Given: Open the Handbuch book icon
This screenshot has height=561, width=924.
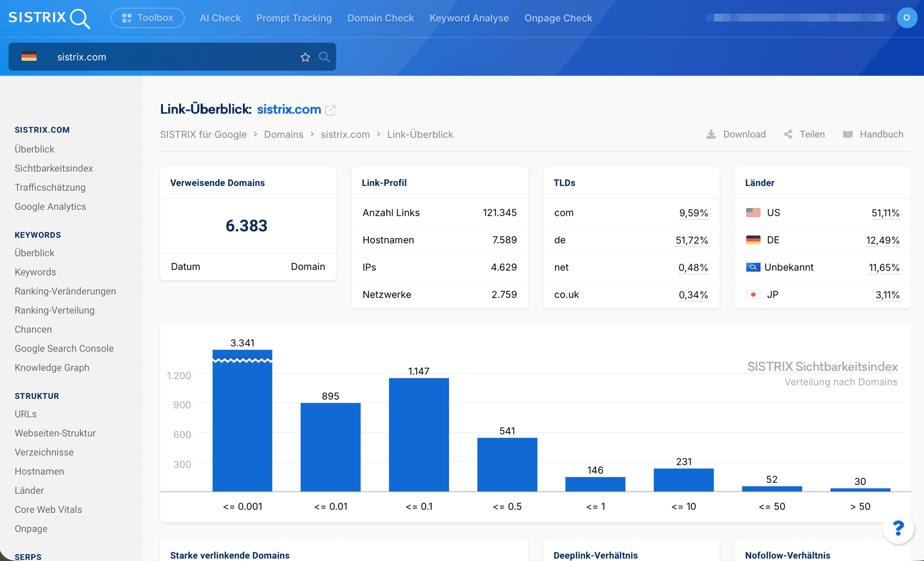Looking at the screenshot, I should [847, 134].
